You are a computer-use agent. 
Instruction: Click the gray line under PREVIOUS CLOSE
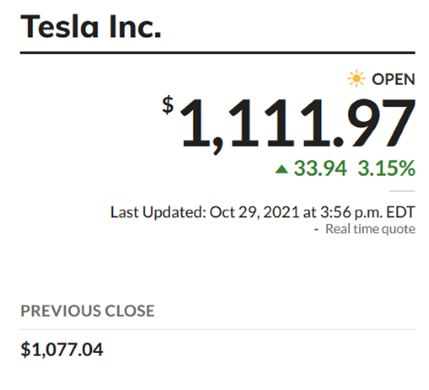218,329
